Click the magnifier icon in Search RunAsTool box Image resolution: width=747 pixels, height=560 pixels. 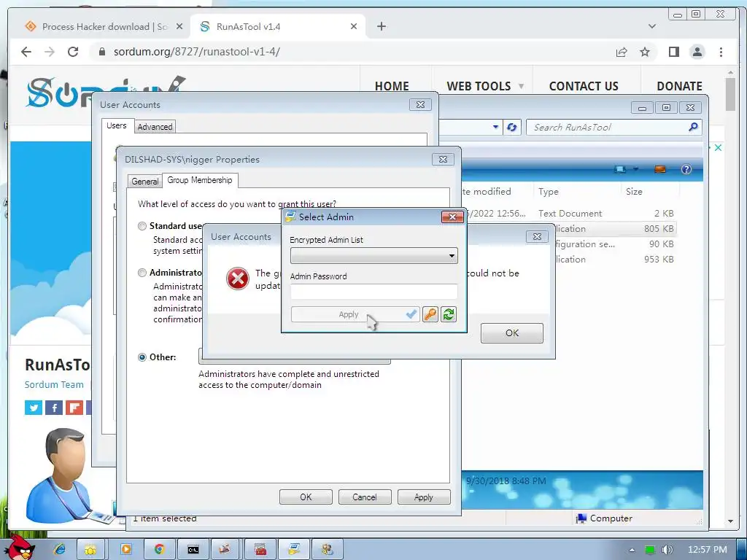click(693, 127)
